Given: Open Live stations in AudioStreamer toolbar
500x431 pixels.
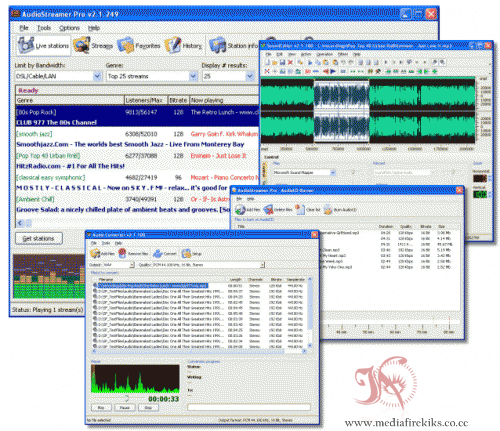Looking at the screenshot, I should pos(43,45).
